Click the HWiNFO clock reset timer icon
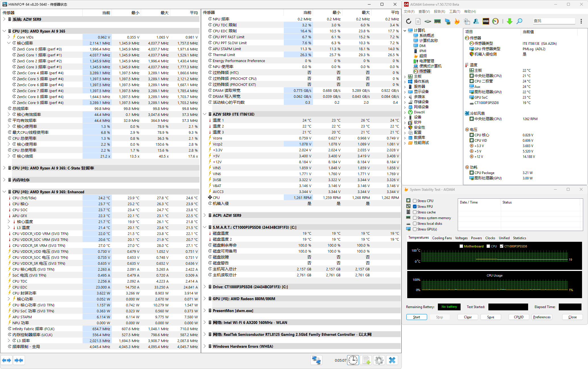The height and width of the screenshot is (369, 588). coord(353,360)
